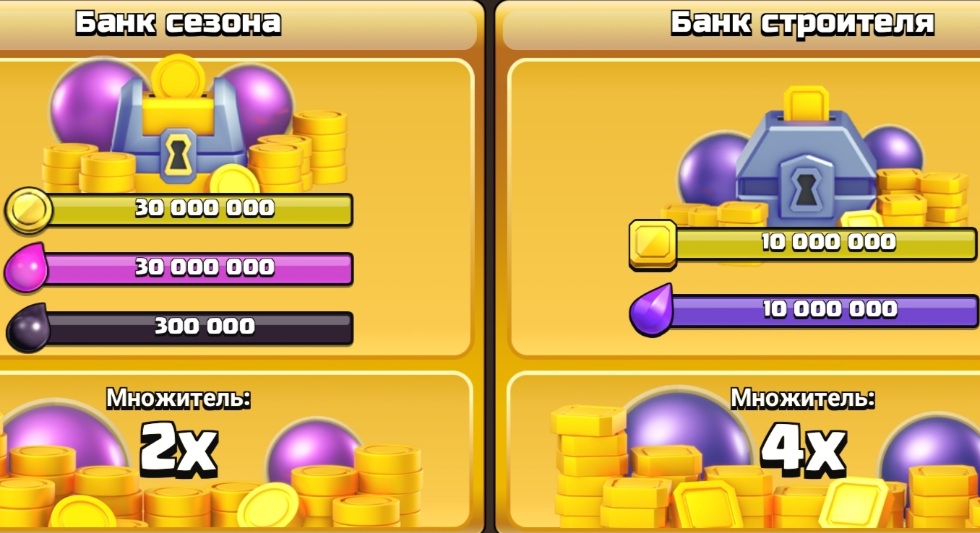
Task: Tap the builder gold cube icon
Action: (x=653, y=245)
